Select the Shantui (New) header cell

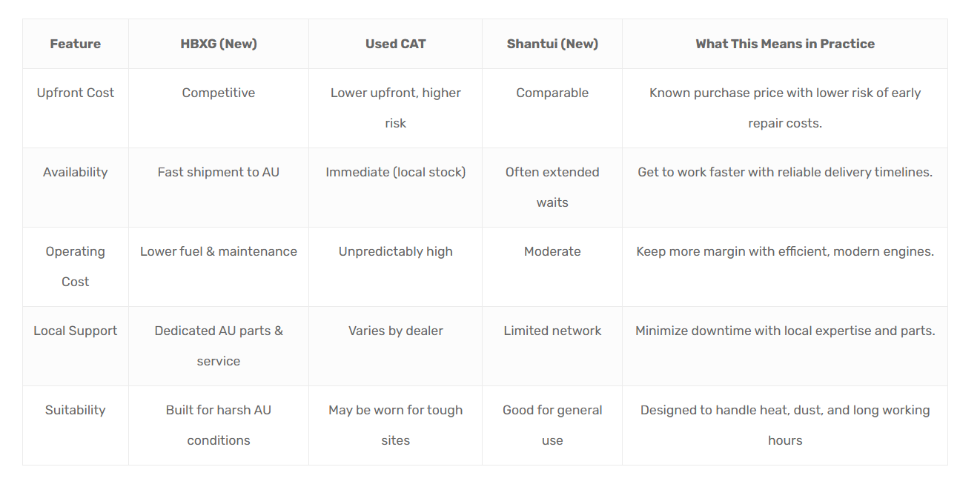[x=552, y=44]
